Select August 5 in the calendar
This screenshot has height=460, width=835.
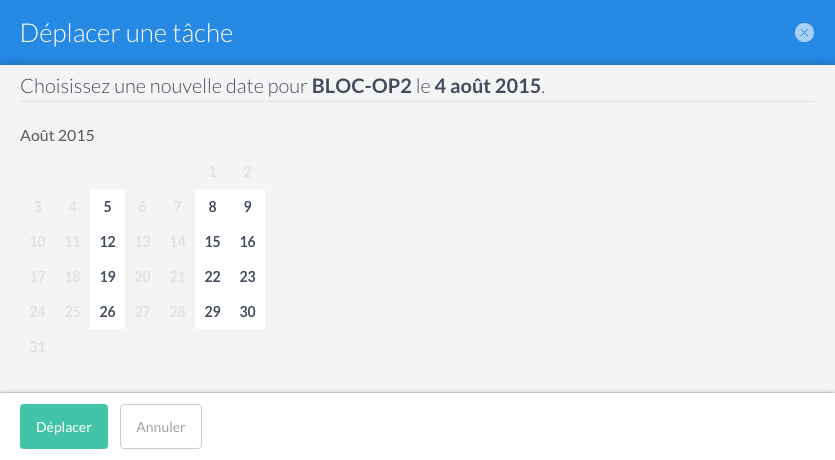(108, 207)
